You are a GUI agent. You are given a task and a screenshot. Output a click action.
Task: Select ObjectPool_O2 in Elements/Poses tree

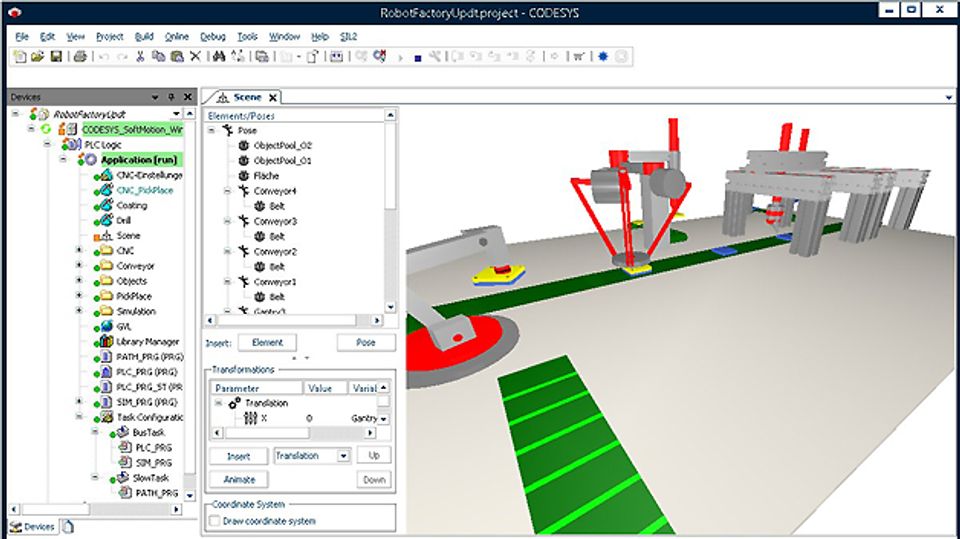282,146
